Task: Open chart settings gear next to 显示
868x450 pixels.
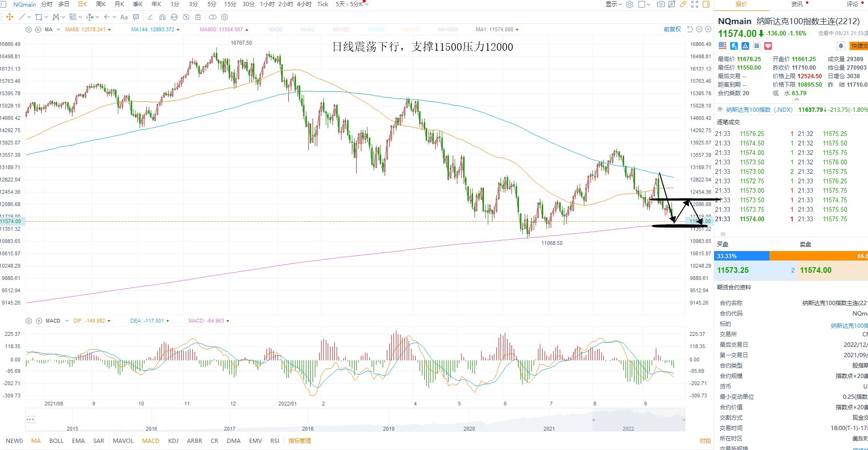Action: coord(629,4)
